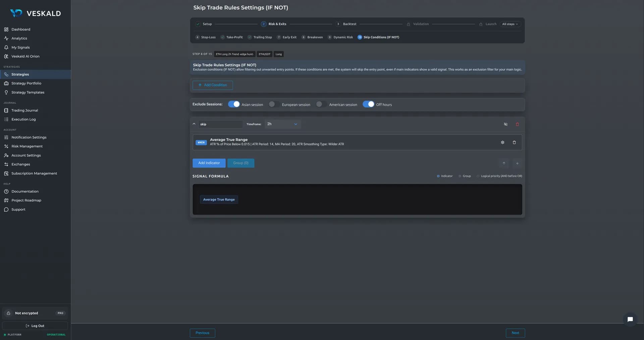The width and height of the screenshot is (644, 340).
Task: Click the WHEN badge
Action: click(201, 142)
